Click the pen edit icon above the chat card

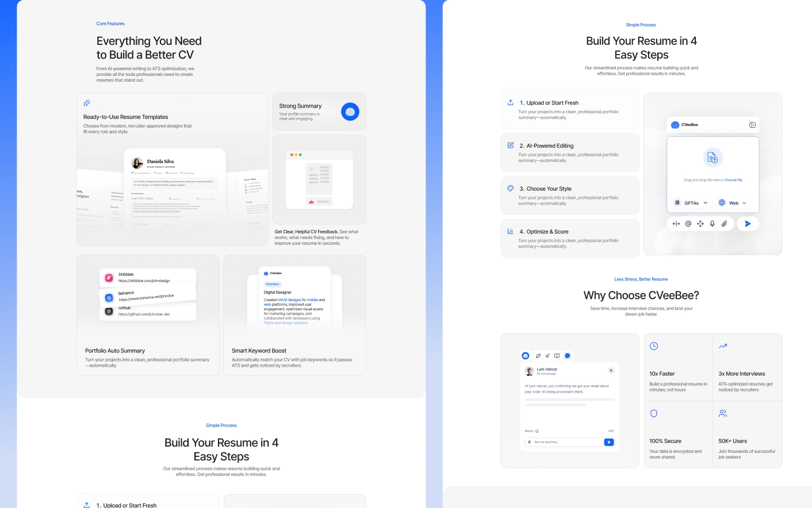coord(538,356)
